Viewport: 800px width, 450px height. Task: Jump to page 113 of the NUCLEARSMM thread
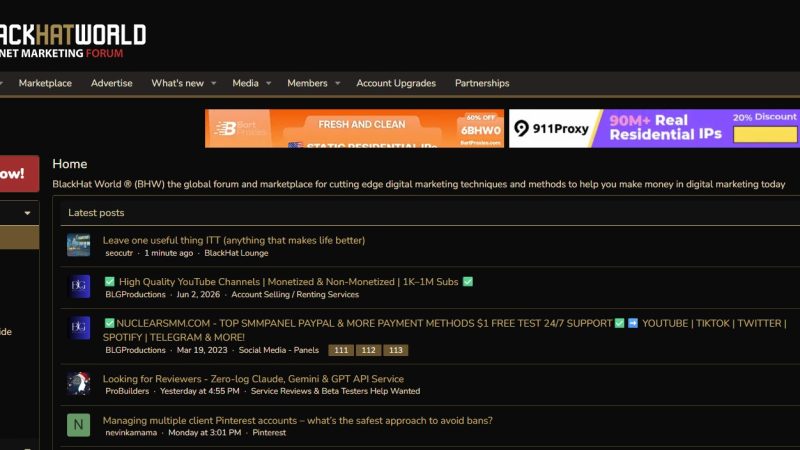pyautogui.click(x=396, y=350)
